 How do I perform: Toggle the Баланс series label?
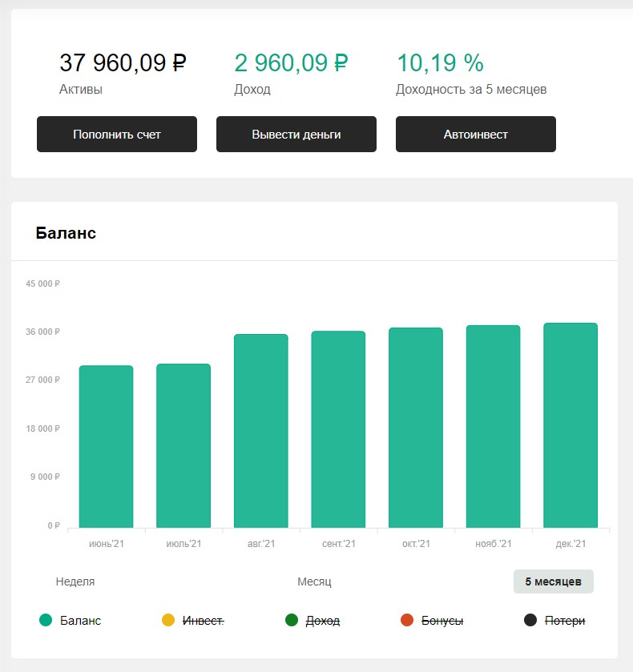(x=80, y=621)
